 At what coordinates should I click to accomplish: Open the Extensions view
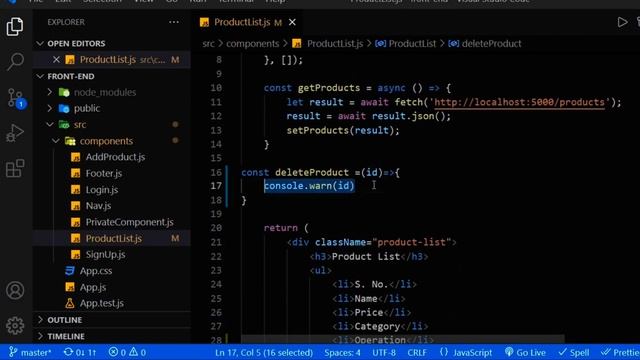(x=15, y=168)
